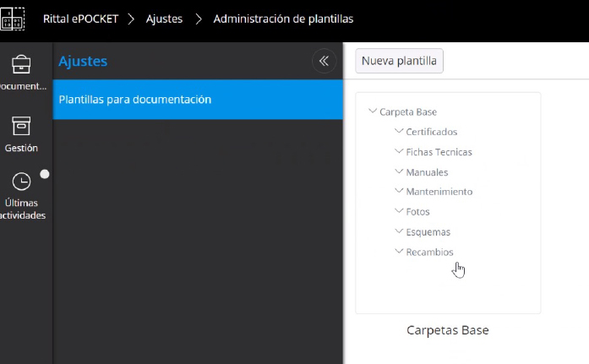The width and height of the screenshot is (589, 364).
Task: Select the Carpeta Base root folder label
Action: click(408, 111)
